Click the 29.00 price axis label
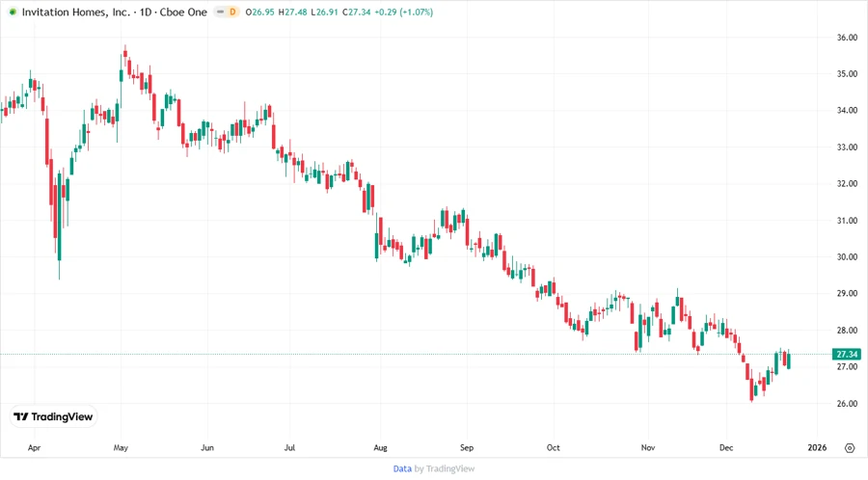This screenshot has height=480, width=868. (x=847, y=293)
